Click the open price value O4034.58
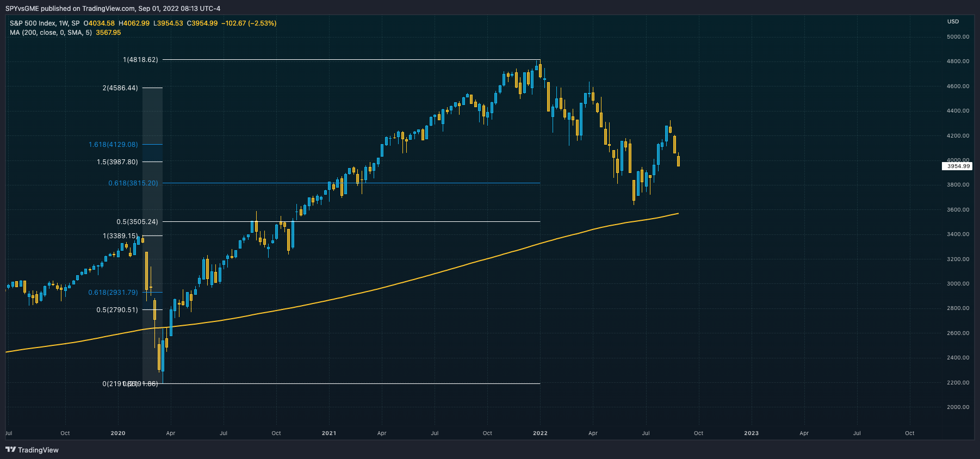The width and height of the screenshot is (980, 459). (99, 23)
